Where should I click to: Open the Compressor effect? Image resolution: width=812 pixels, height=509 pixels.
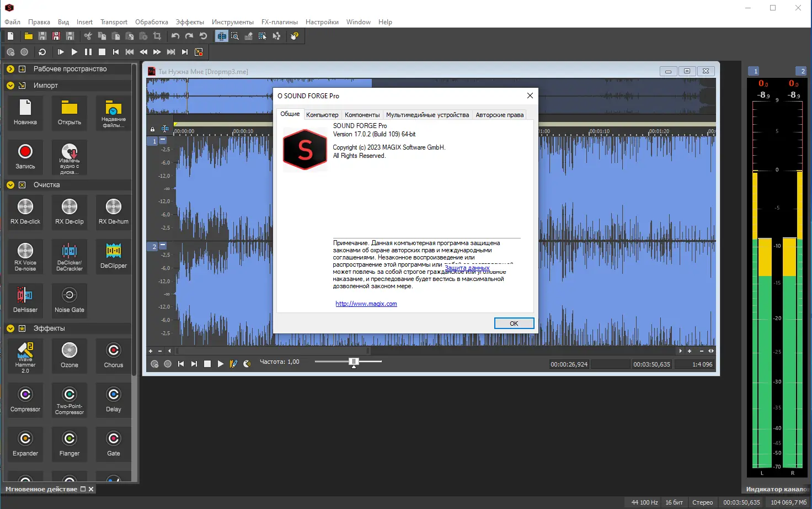click(25, 400)
